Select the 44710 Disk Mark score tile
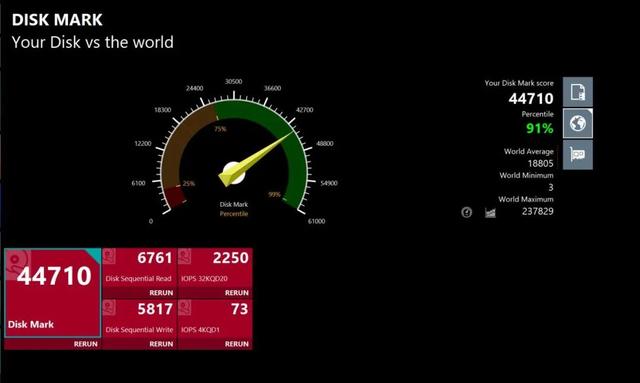 53,293
